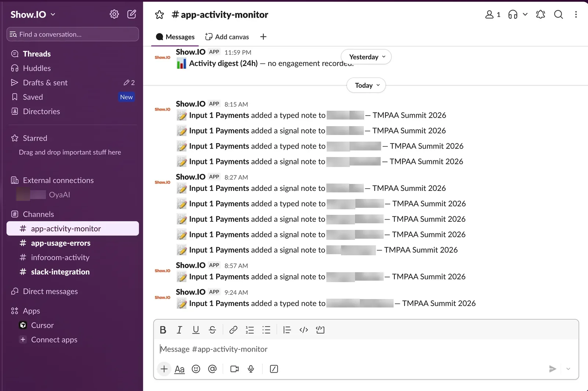588x391 pixels.
Task: Record a video clip
Action: point(234,369)
